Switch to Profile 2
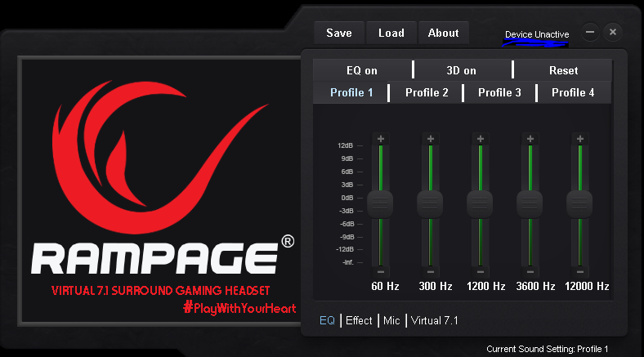644x357 pixels. point(427,92)
